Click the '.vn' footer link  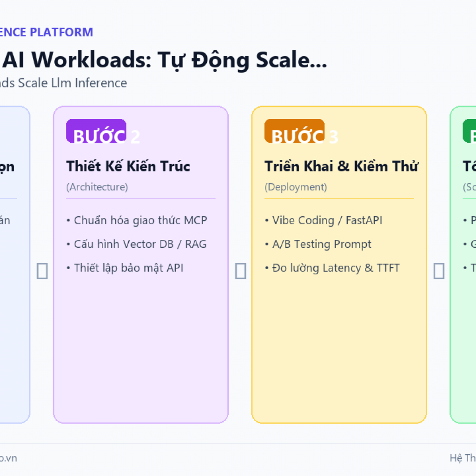coord(8,458)
